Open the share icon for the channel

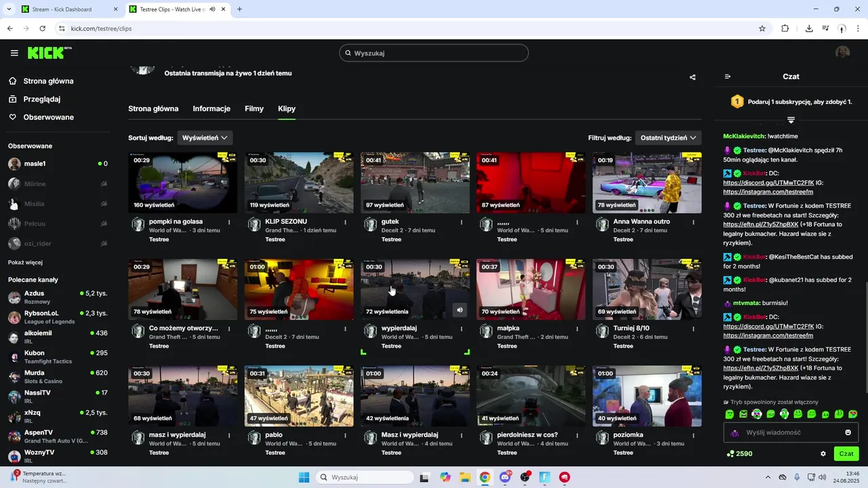[x=692, y=77]
